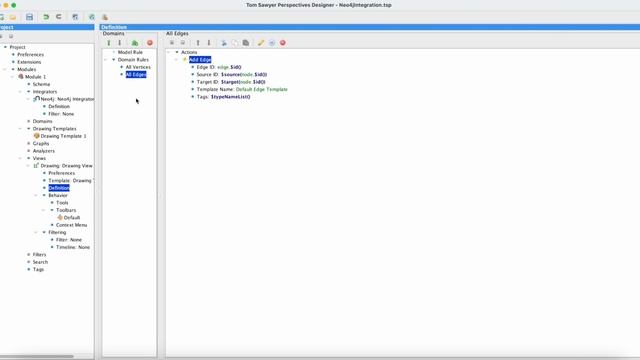Click the Drawing Template 1 palette icon
Image resolution: width=640 pixels, height=360 pixels.
36,136
